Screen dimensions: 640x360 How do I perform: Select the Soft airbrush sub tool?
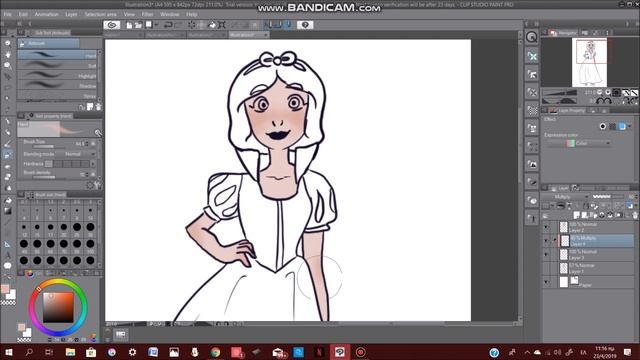click(57, 65)
